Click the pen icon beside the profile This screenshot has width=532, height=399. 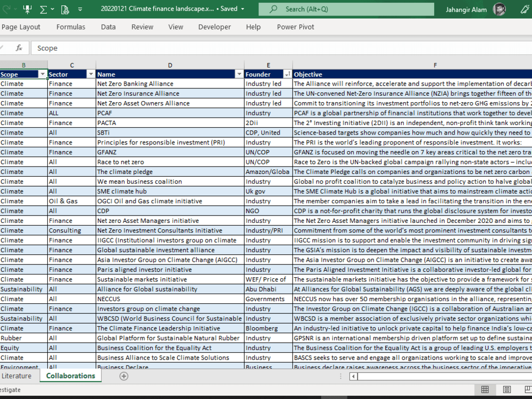tap(525, 9)
